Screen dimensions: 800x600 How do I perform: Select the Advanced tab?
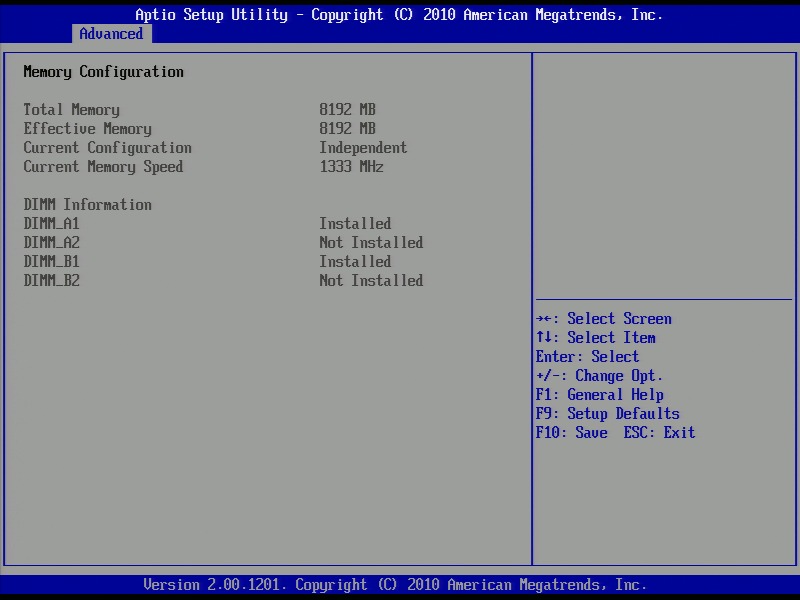click(x=111, y=34)
